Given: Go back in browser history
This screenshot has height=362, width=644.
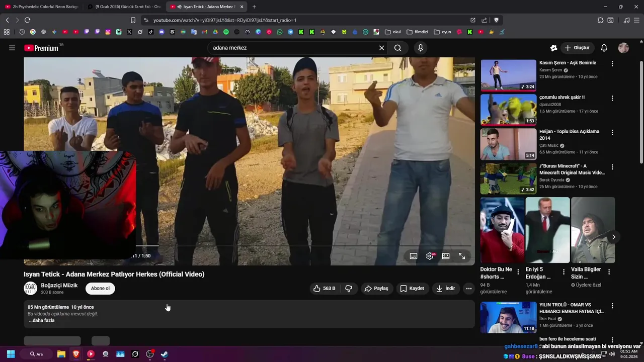Looking at the screenshot, I should pyautogui.click(x=7, y=20).
